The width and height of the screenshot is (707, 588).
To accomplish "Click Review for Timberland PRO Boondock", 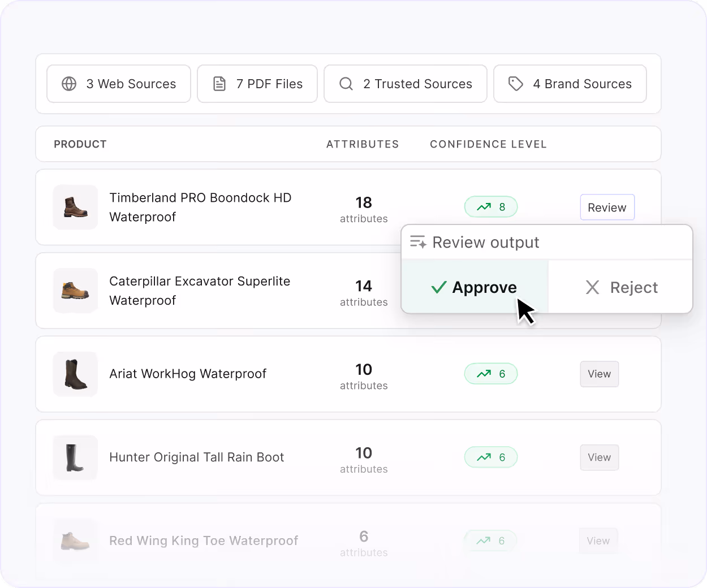I will click(607, 207).
